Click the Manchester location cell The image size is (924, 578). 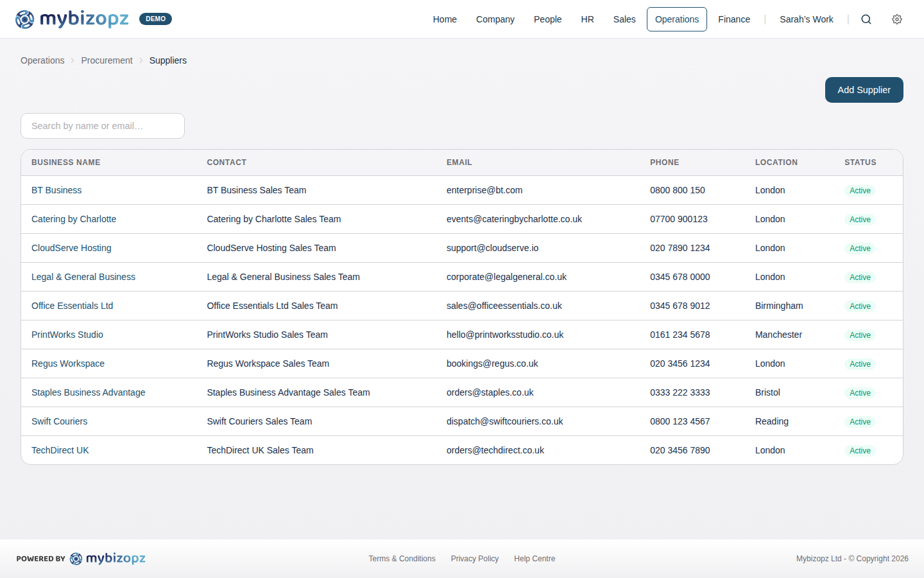tap(778, 335)
